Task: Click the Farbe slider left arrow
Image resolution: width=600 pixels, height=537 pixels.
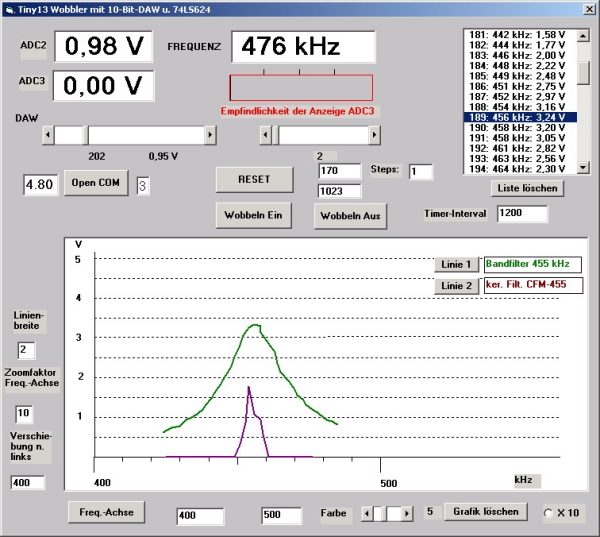Action: (368, 513)
